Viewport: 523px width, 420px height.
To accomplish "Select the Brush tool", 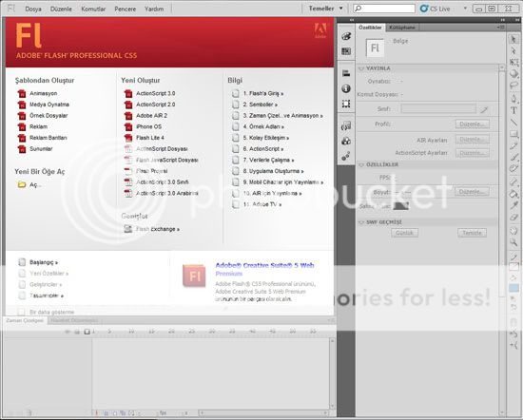I will point(514,158).
